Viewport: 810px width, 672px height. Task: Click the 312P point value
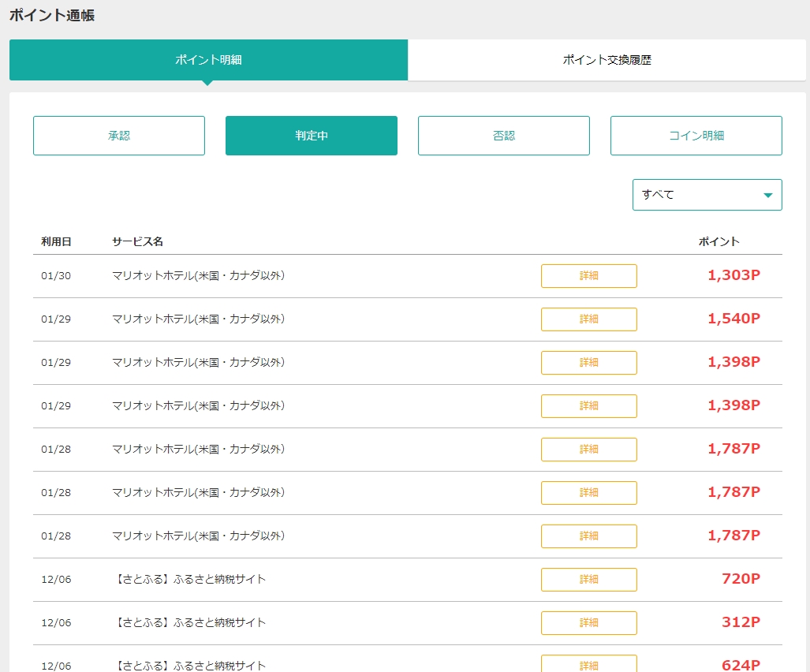(x=741, y=622)
